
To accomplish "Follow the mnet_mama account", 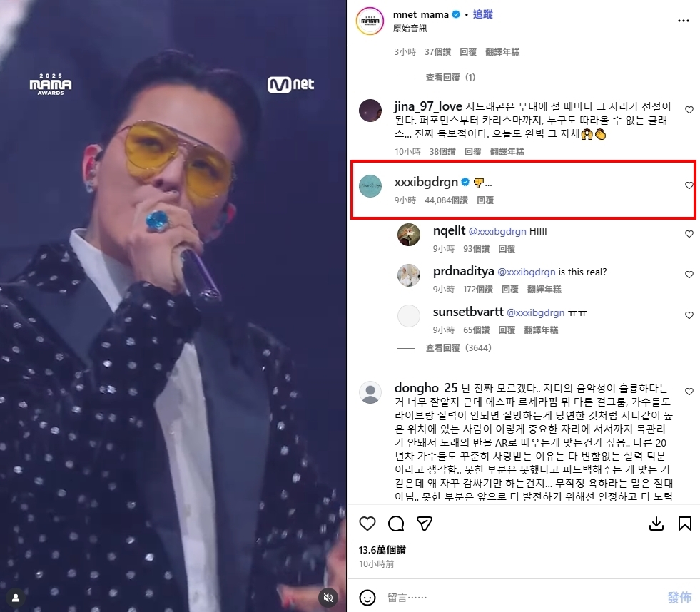I will tap(482, 14).
